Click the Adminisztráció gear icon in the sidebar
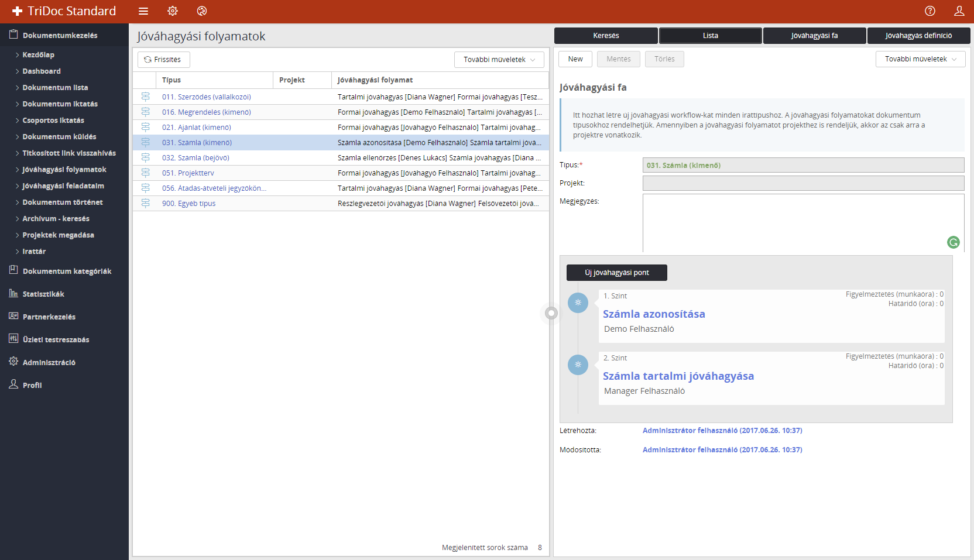The image size is (974, 560). (x=13, y=362)
